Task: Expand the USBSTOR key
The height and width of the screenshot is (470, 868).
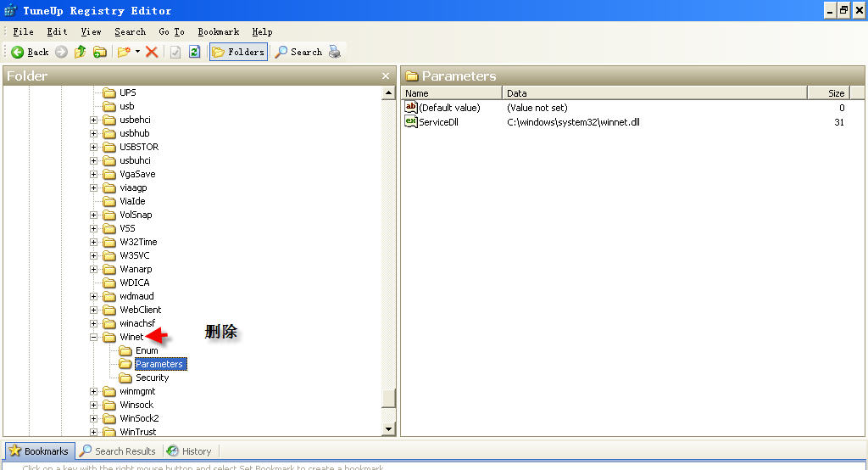Action: (93, 147)
